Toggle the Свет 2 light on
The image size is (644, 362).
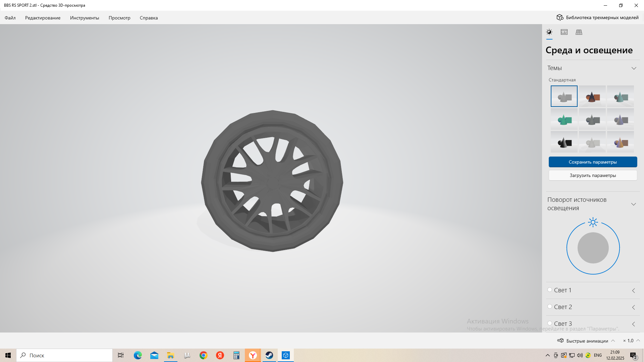tap(550, 307)
